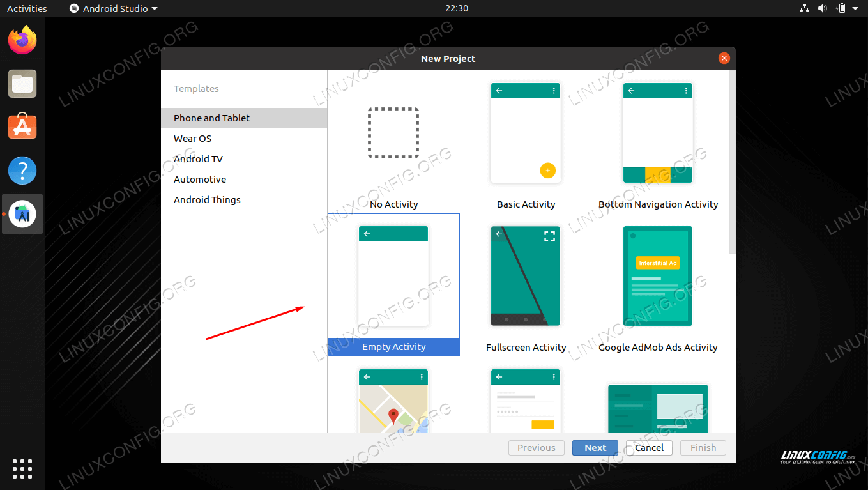Open the network status icon
The width and height of the screenshot is (868, 490).
[x=804, y=8]
